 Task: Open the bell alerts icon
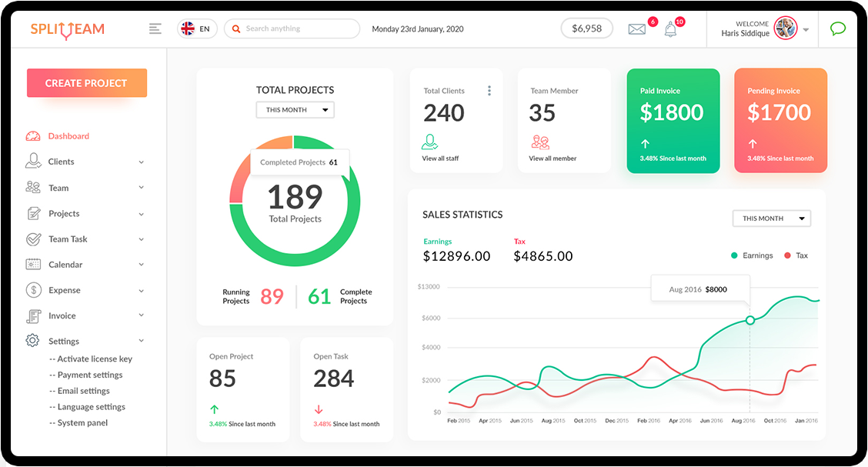[x=670, y=30]
